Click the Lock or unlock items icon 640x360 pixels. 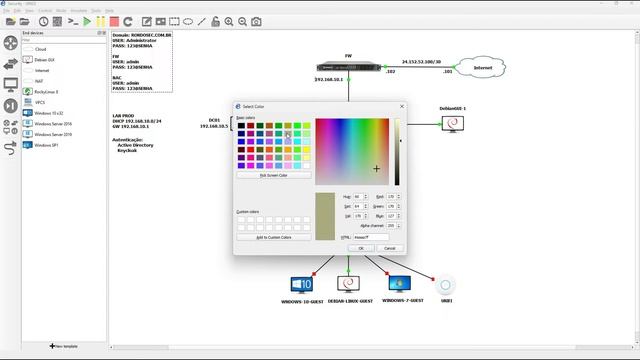[x=215, y=22]
